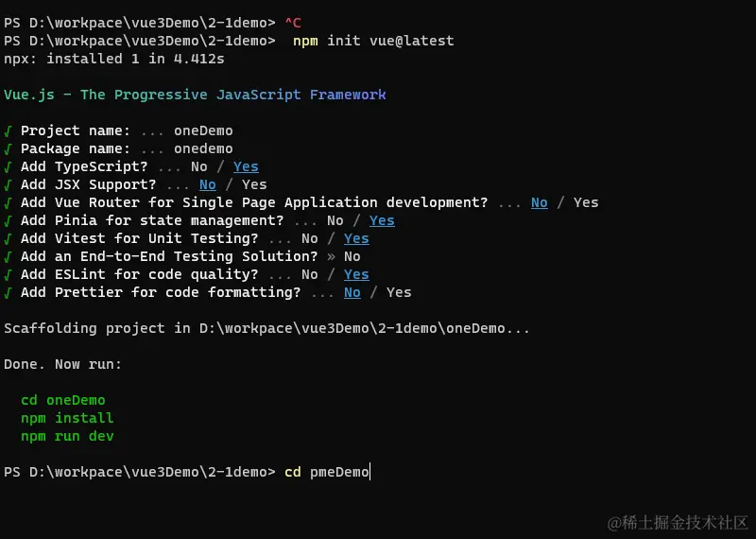This screenshot has height=539, width=756.
Task: Click the red ^C text on first line
Action: (293, 23)
